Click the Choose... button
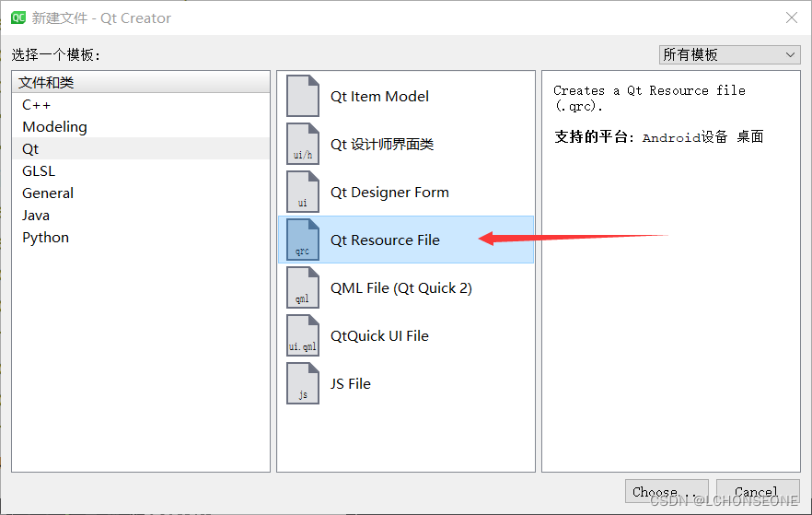 667,491
